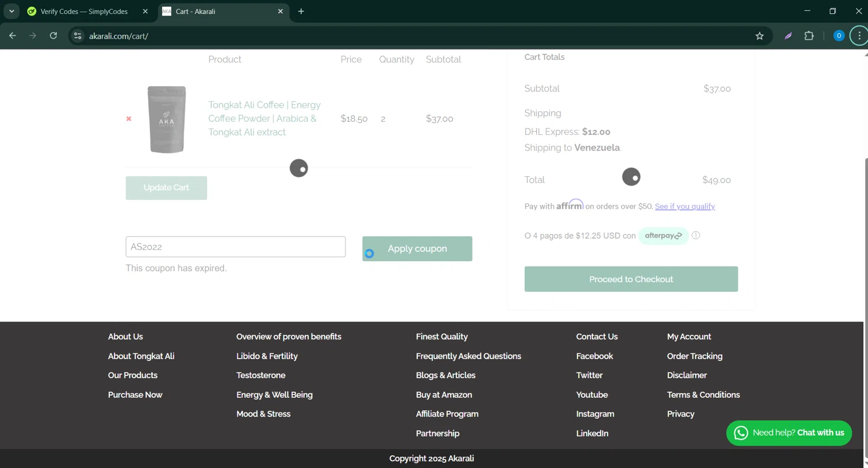Focus the coupon code field containing AS2022
The image size is (868, 468).
pyautogui.click(x=236, y=247)
